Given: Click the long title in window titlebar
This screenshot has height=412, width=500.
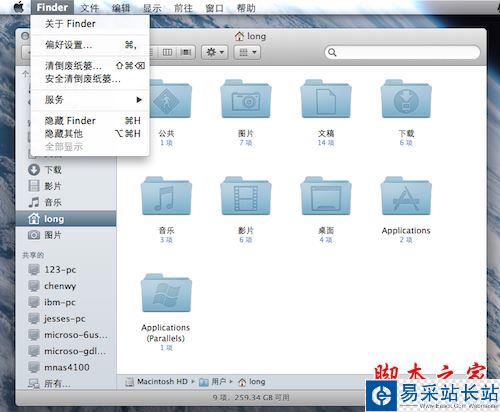Looking at the screenshot, I should [250, 36].
